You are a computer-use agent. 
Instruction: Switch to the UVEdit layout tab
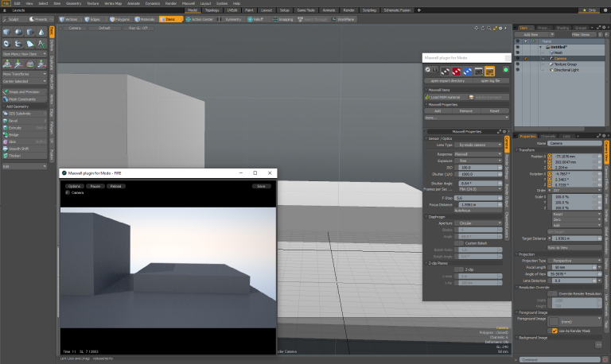232,10
